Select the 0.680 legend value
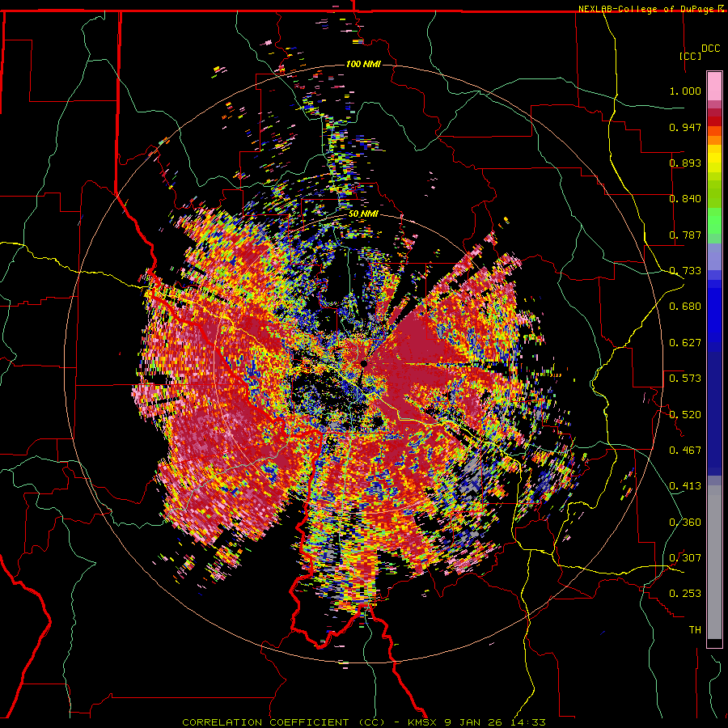 (x=685, y=307)
